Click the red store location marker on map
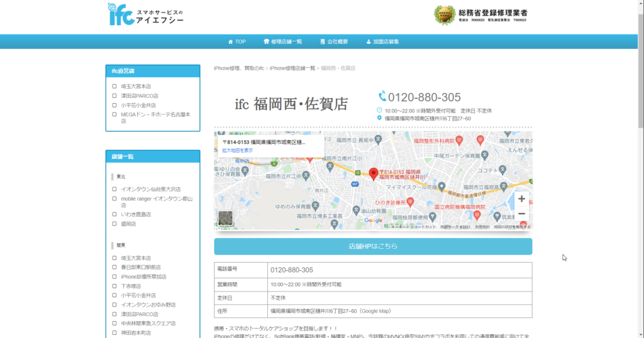 click(x=374, y=174)
